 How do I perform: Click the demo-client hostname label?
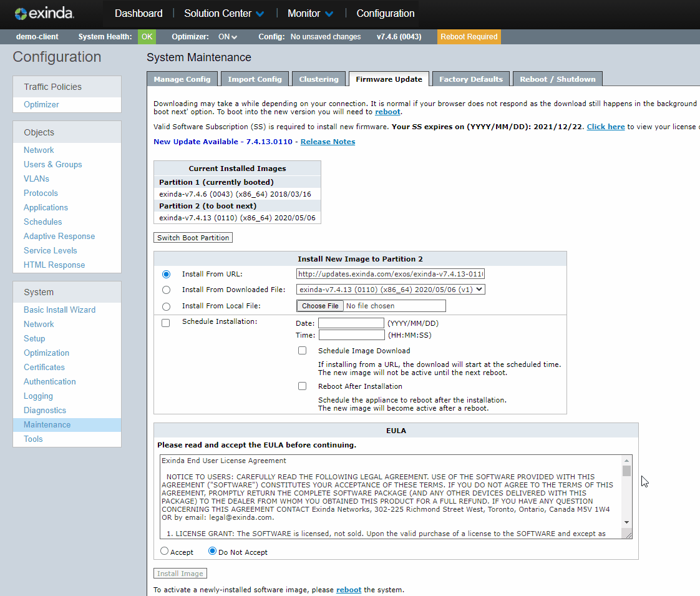(x=37, y=37)
